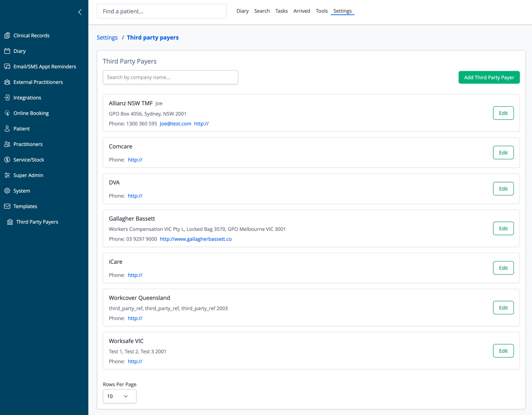
Task: Click the Find a patient search field
Action: coord(162,11)
